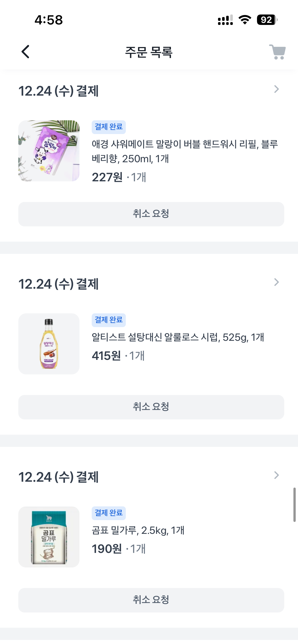Open the 애경 샤워메이트 hand wash product name

click(x=184, y=151)
